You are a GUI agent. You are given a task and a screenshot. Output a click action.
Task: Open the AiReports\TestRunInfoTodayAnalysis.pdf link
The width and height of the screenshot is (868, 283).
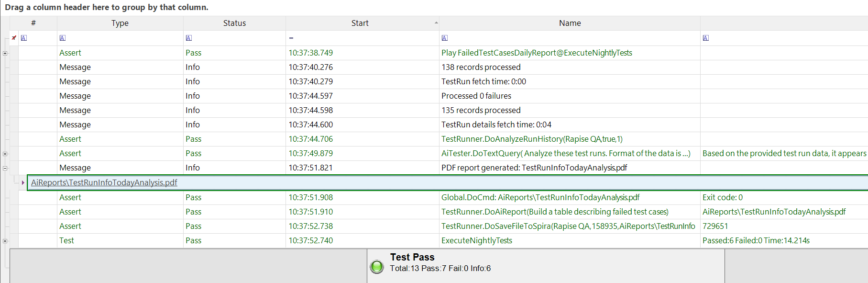pyautogui.click(x=104, y=182)
